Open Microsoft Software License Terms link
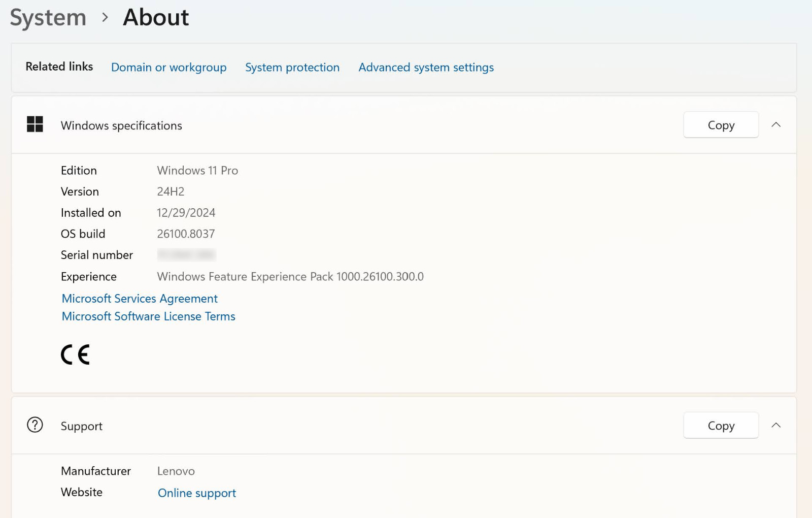 point(149,316)
